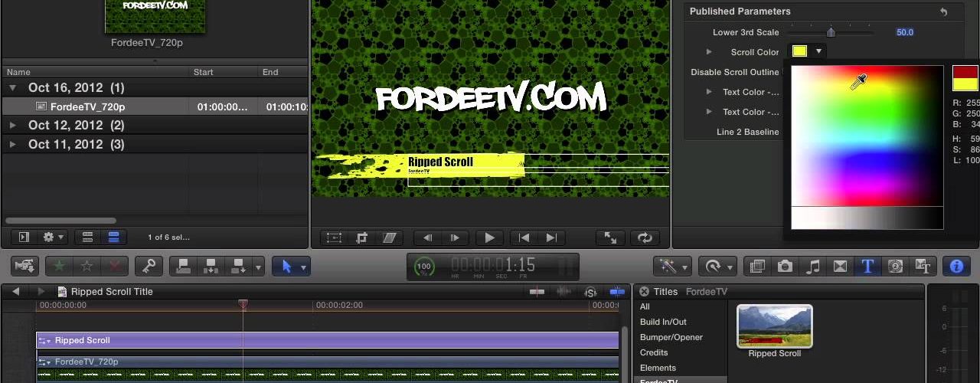Select the Bumper/Opener titles category

[x=671, y=338]
